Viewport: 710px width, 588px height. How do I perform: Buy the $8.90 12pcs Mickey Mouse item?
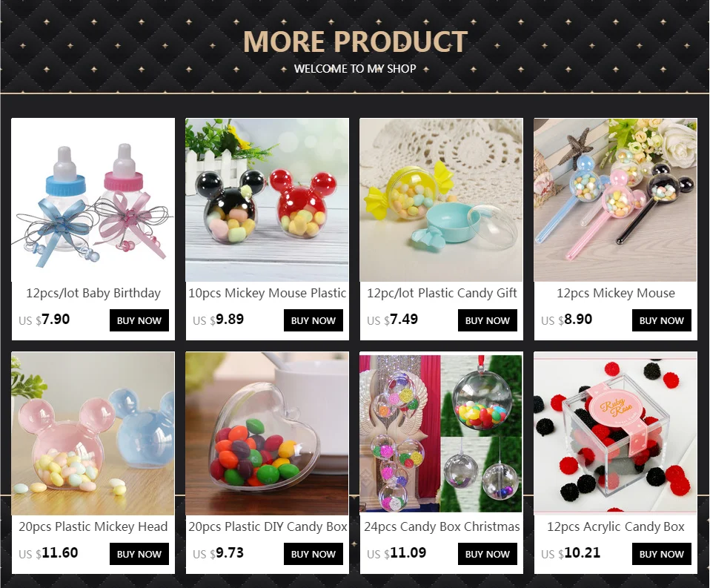[x=662, y=320]
